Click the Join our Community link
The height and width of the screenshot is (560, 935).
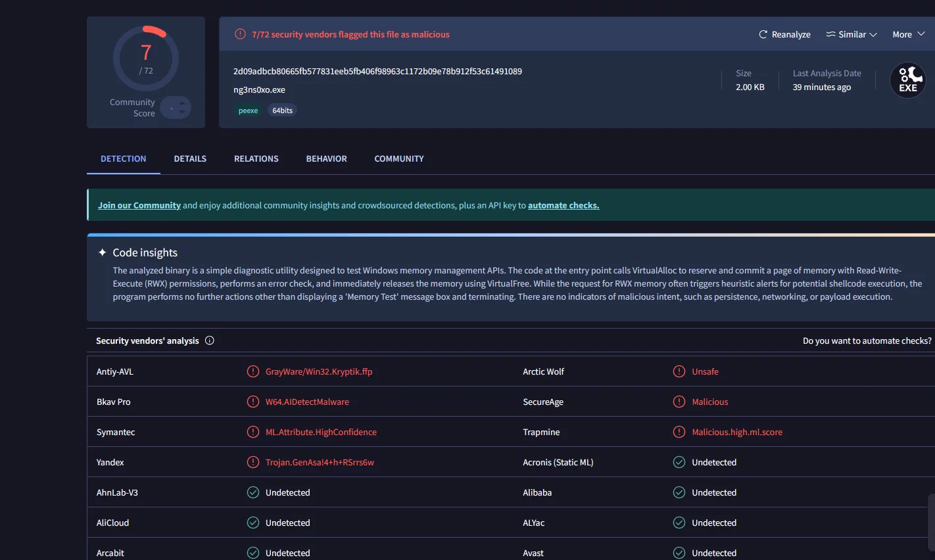pos(139,205)
